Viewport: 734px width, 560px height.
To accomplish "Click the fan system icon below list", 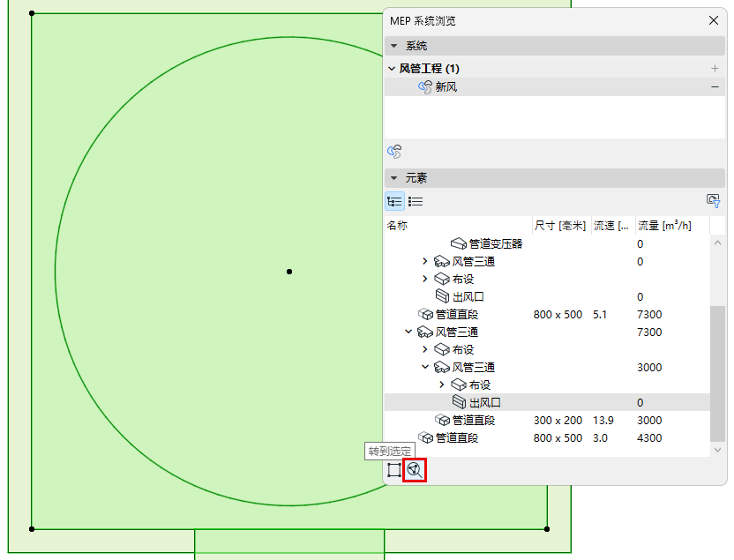I will 394,152.
